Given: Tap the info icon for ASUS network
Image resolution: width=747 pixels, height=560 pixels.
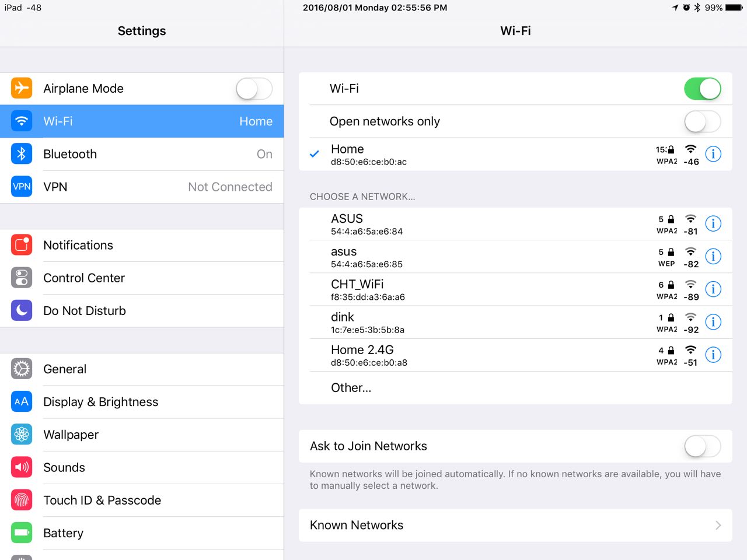Looking at the screenshot, I should pos(713,224).
